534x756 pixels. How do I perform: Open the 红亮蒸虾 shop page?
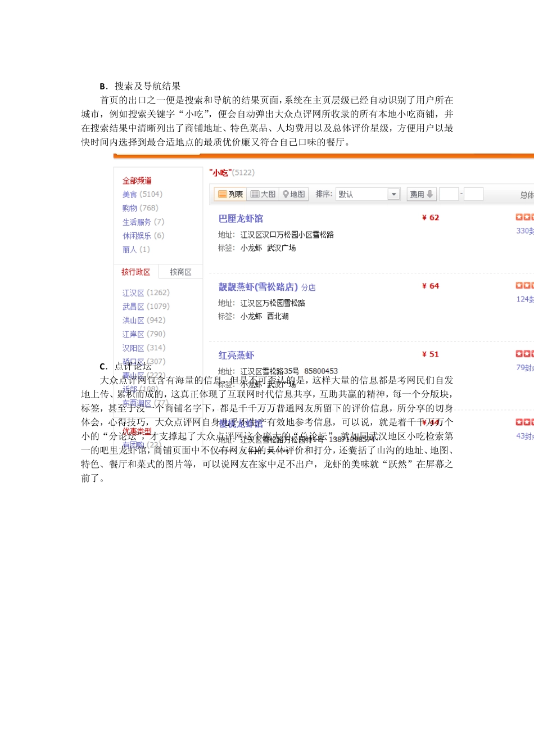(236, 355)
